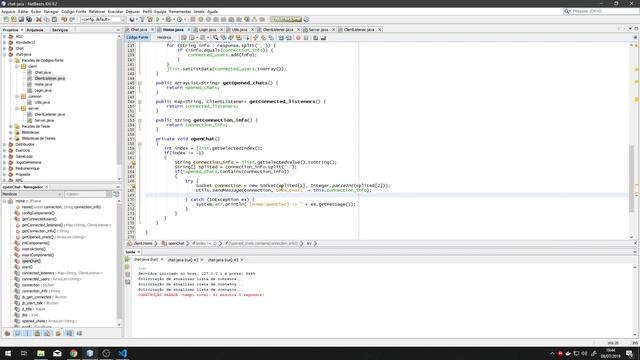Open the Arquivo menu

pyautogui.click(x=8, y=11)
